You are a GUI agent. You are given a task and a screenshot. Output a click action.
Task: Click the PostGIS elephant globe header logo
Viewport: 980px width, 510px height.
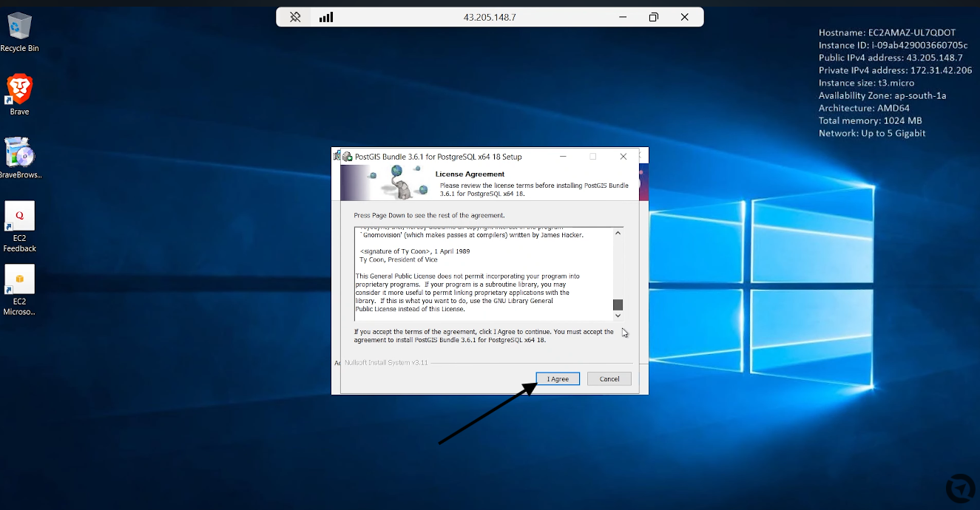[x=399, y=182]
